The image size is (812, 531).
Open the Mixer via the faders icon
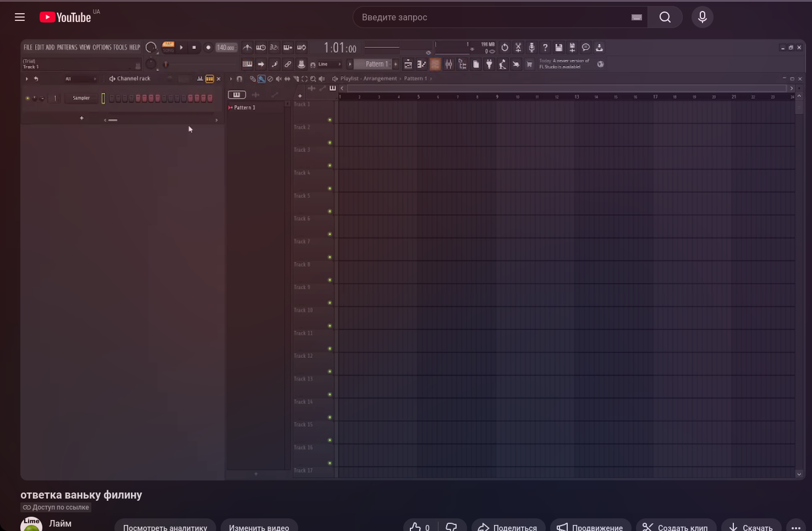pyautogui.click(x=449, y=64)
